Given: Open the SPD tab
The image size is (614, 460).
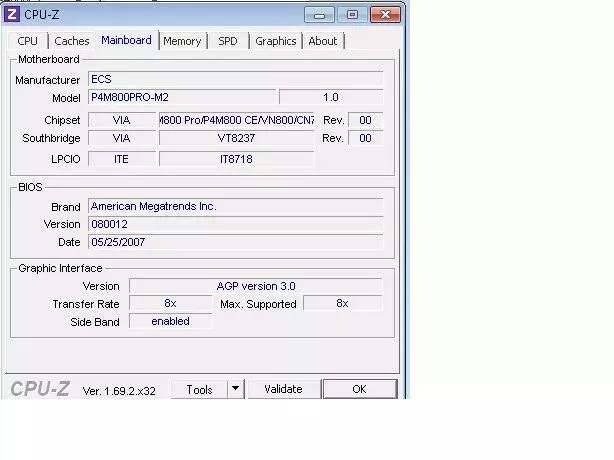Looking at the screenshot, I should 228,41.
